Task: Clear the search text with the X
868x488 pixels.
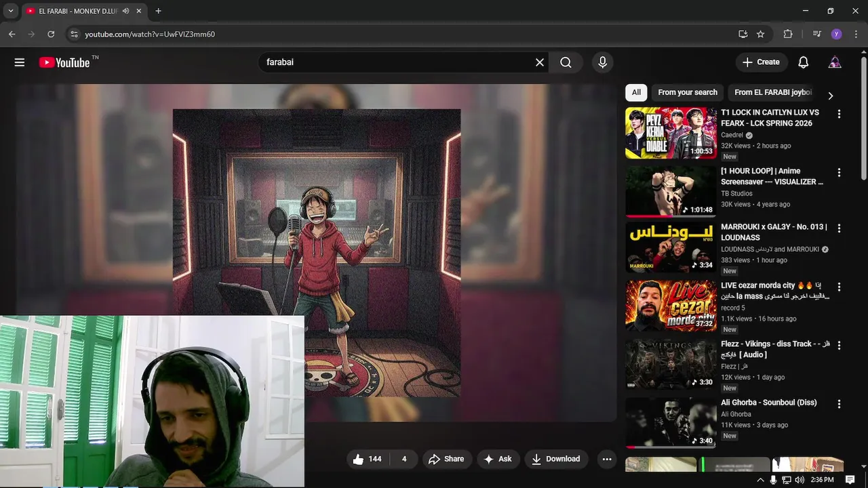Action: point(540,62)
